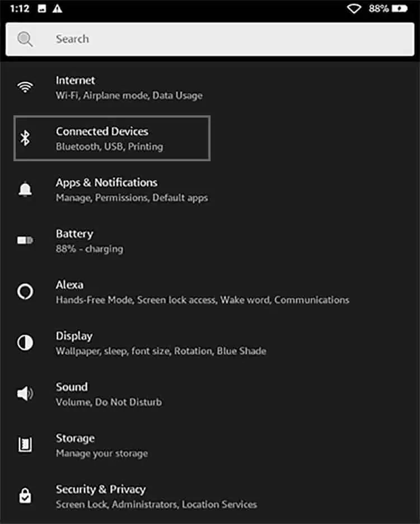The width and height of the screenshot is (420, 524).
Task: Tap the Storage device icon
Action: coord(25,445)
